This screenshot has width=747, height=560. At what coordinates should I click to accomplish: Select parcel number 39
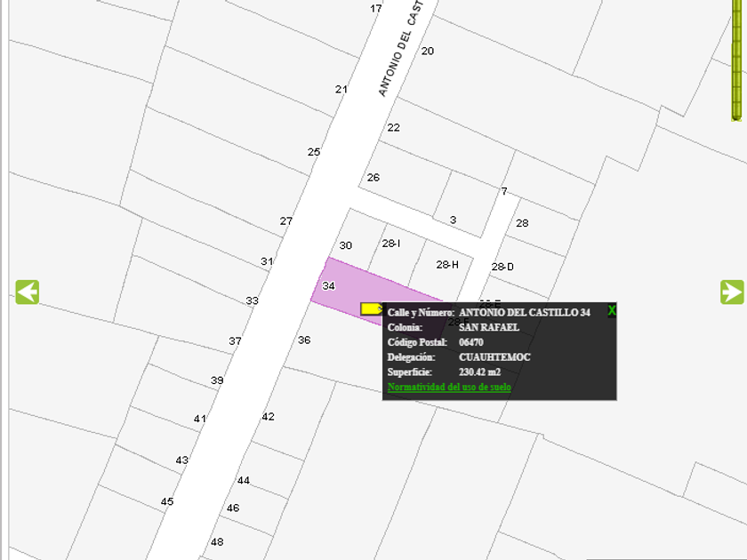tap(217, 380)
